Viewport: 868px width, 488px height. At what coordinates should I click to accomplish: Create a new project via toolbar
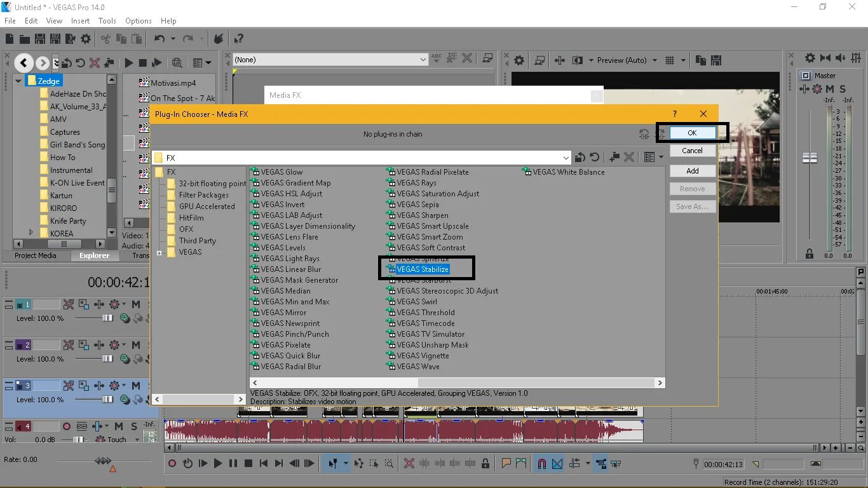click(10, 39)
